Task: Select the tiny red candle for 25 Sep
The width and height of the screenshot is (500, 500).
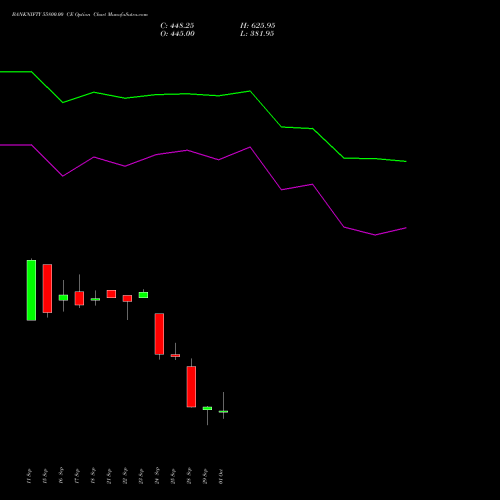Action: (x=175, y=355)
